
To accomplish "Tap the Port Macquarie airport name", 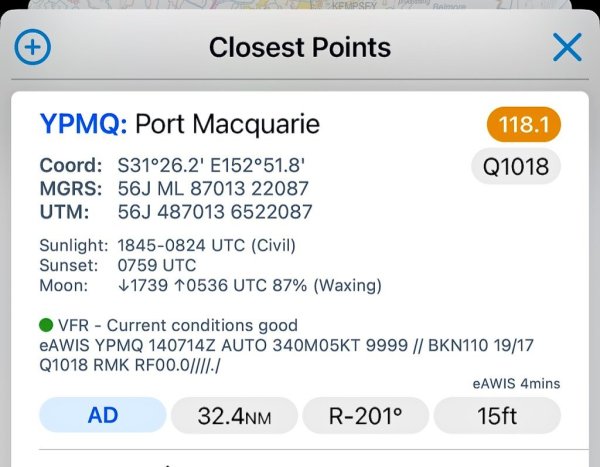I will click(227, 125).
